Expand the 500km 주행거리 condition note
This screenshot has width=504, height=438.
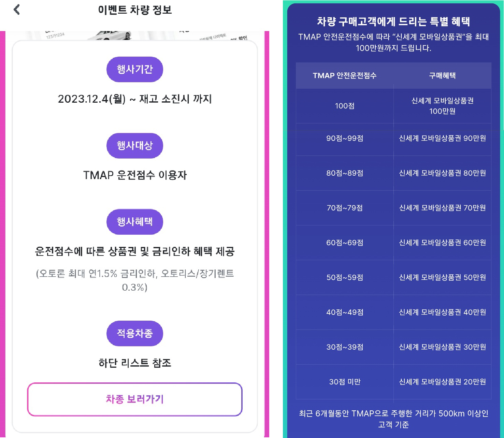click(x=394, y=419)
